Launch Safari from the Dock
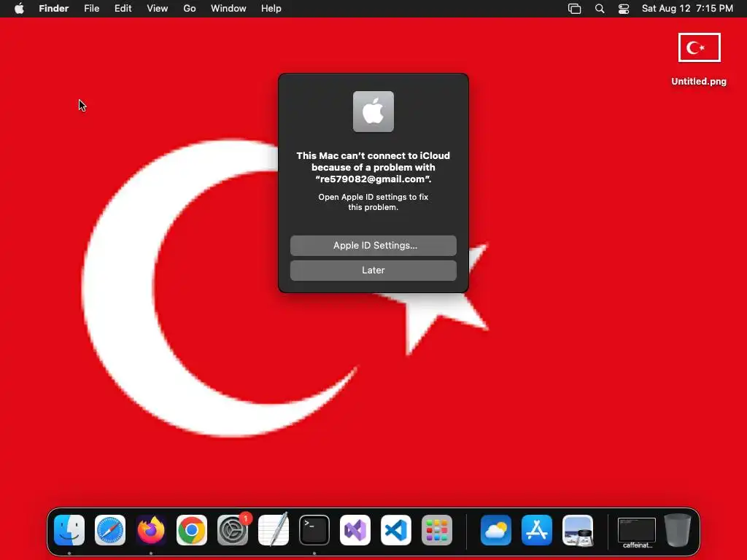 click(x=110, y=530)
